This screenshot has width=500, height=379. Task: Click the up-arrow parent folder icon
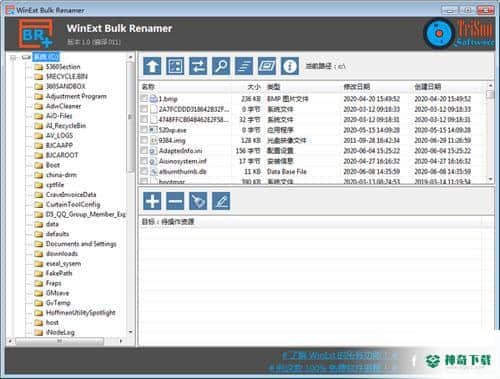pyautogui.click(x=152, y=66)
